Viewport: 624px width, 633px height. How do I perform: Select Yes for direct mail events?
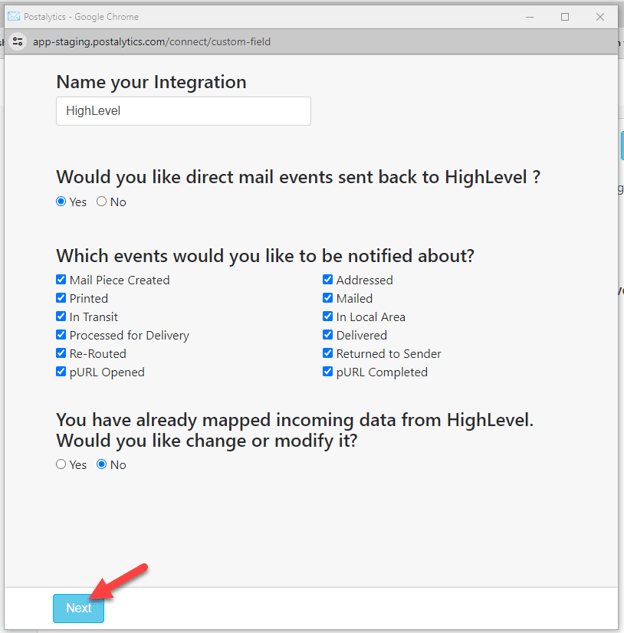61,201
